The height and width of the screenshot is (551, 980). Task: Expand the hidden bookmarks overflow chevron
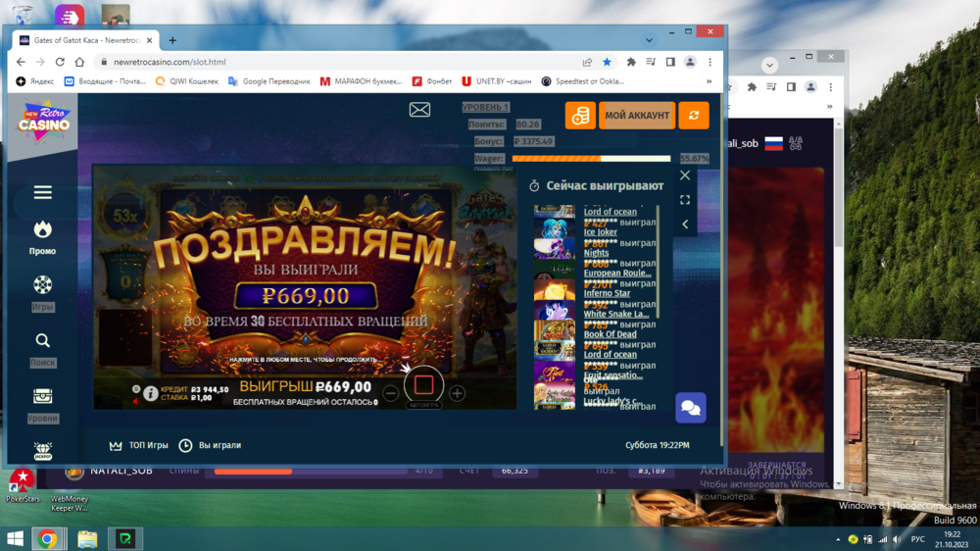(709, 81)
